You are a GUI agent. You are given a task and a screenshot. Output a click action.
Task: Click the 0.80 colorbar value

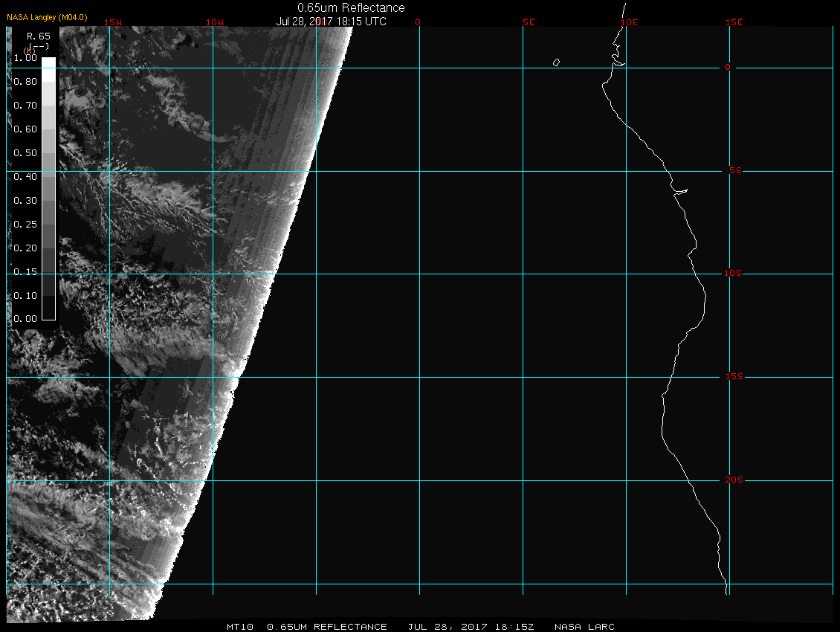25,82
